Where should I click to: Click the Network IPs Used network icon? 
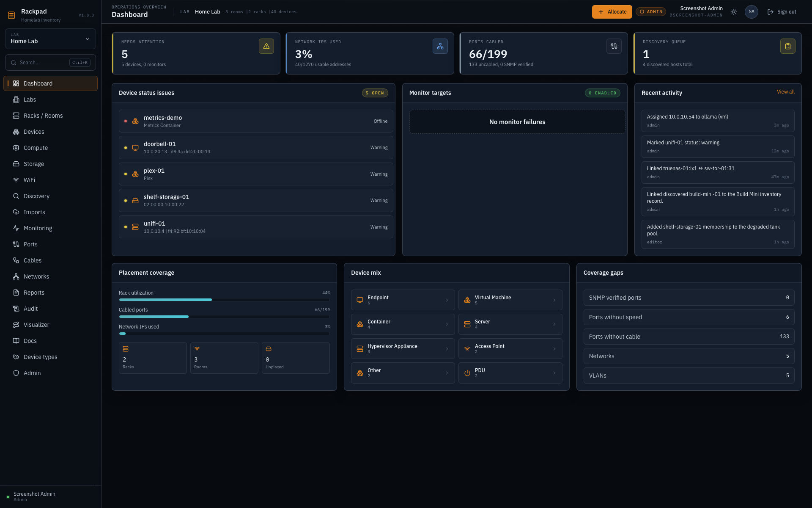tap(440, 46)
